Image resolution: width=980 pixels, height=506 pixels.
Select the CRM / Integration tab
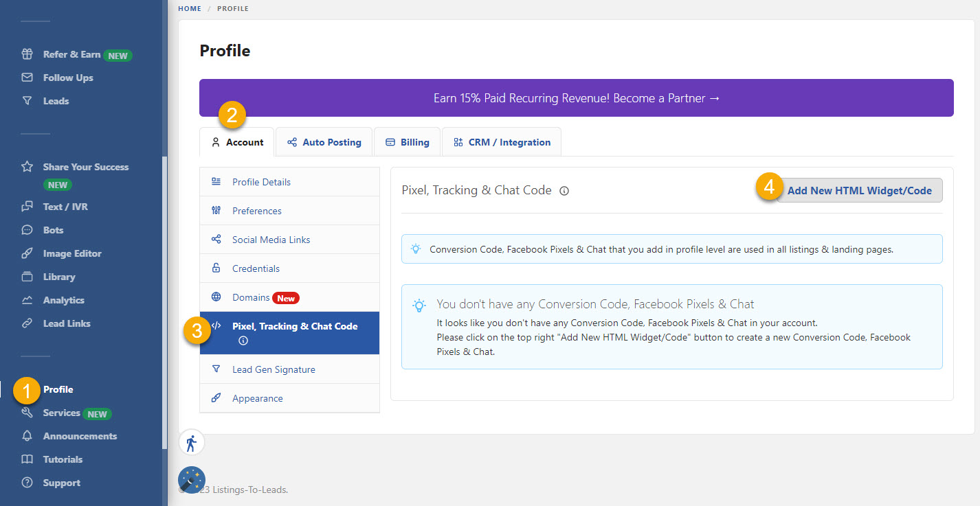(x=502, y=142)
